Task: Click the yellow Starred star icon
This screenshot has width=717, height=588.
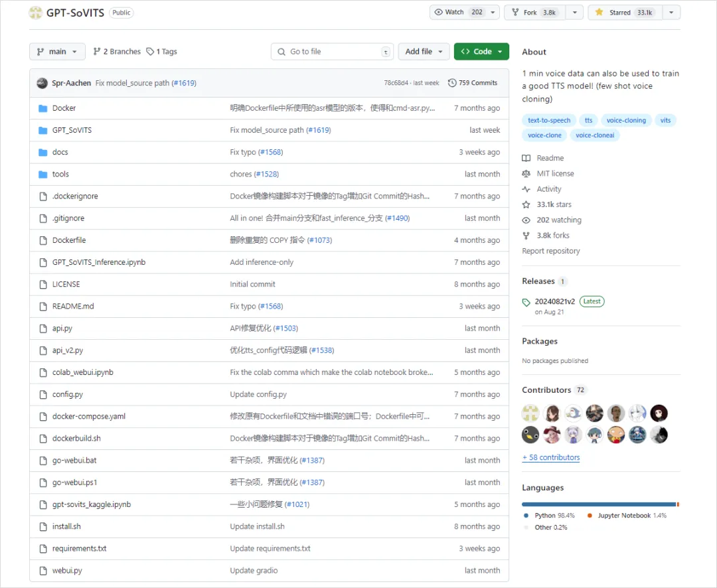Action: (599, 13)
